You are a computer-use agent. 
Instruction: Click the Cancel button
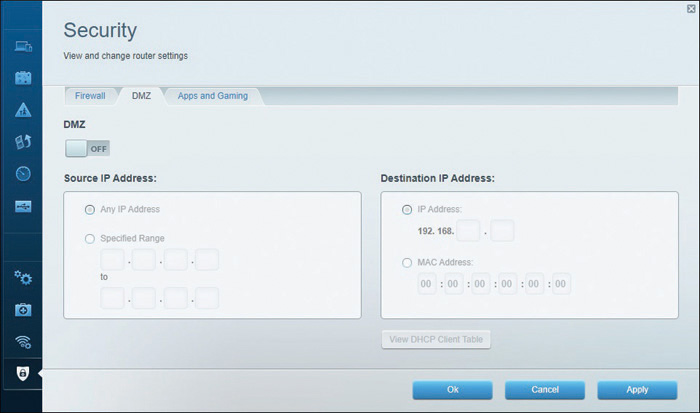point(545,390)
